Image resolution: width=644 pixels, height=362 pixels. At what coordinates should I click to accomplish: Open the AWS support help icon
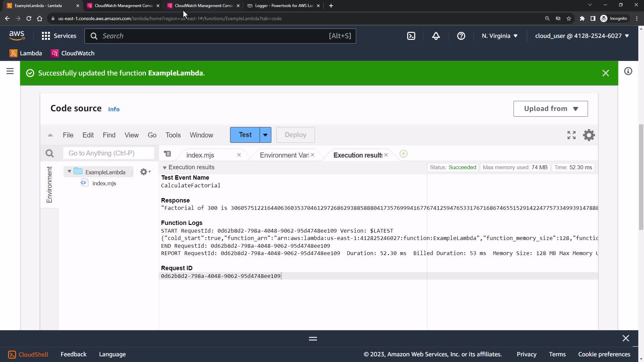461,36
